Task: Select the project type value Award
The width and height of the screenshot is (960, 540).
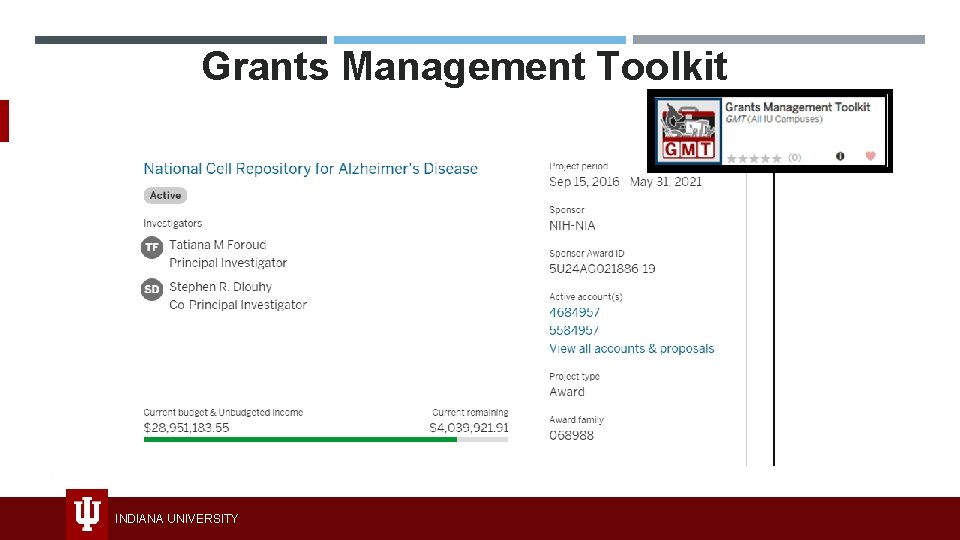Action: pyautogui.click(x=567, y=392)
